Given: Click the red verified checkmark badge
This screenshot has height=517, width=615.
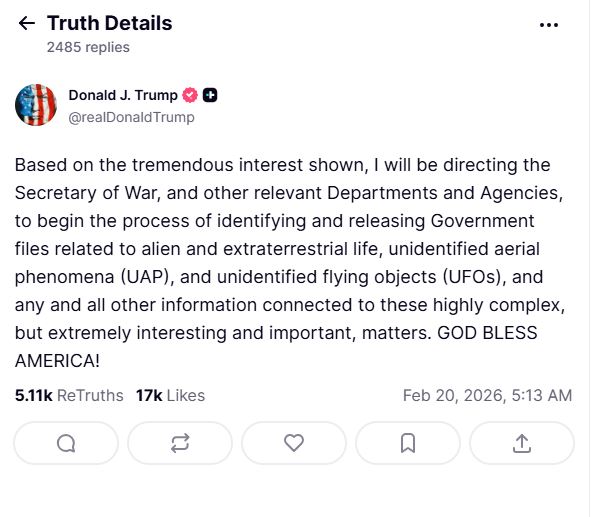Looking at the screenshot, I should [x=189, y=95].
